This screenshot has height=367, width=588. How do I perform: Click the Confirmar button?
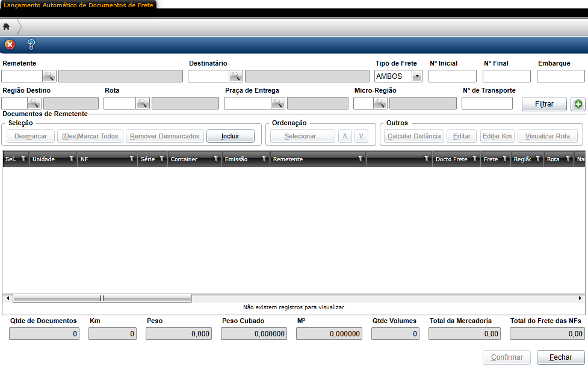point(507,357)
